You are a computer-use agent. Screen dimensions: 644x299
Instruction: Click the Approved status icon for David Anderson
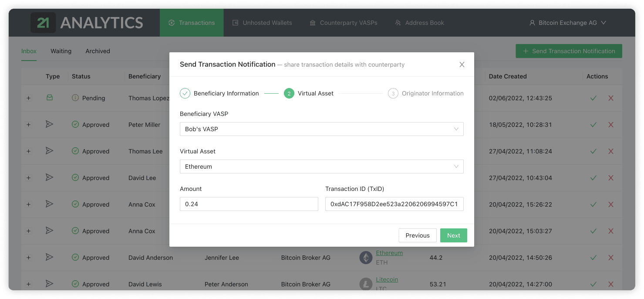click(x=75, y=258)
